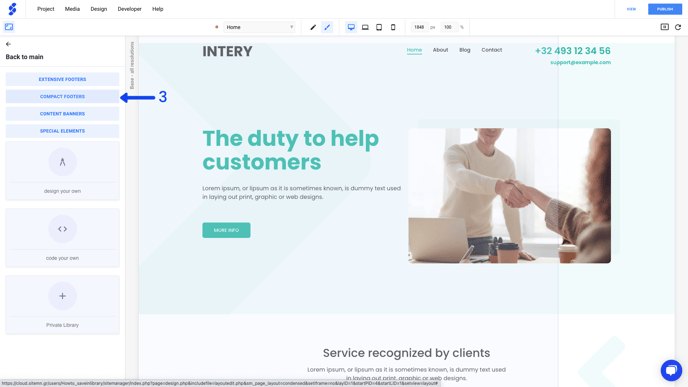Click the back arrow above Back to main
Screen dimensions: 688x387
coord(8,44)
